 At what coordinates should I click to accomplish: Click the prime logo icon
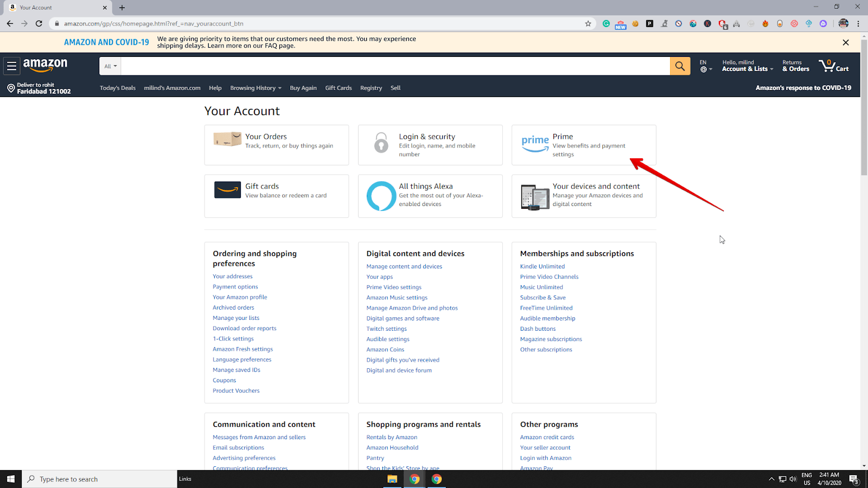(x=535, y=144)
